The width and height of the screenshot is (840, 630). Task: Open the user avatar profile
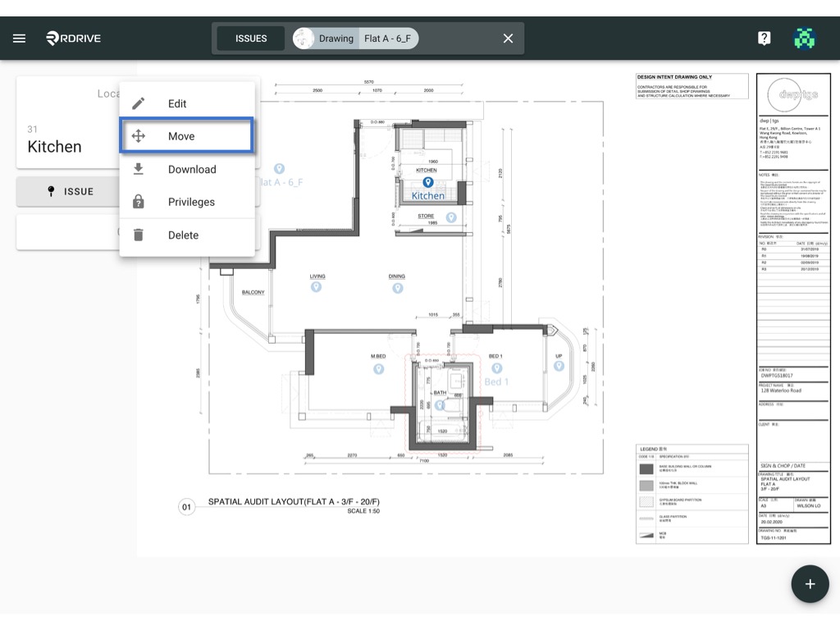pos(804,38)
